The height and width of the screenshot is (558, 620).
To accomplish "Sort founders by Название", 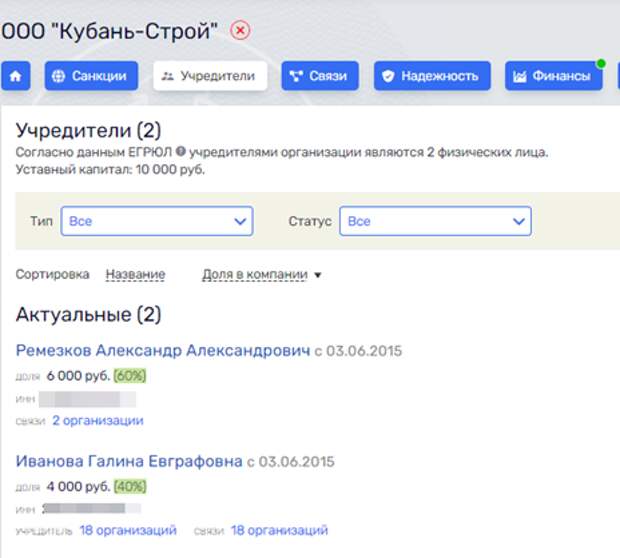I will (x=136, y=274).
